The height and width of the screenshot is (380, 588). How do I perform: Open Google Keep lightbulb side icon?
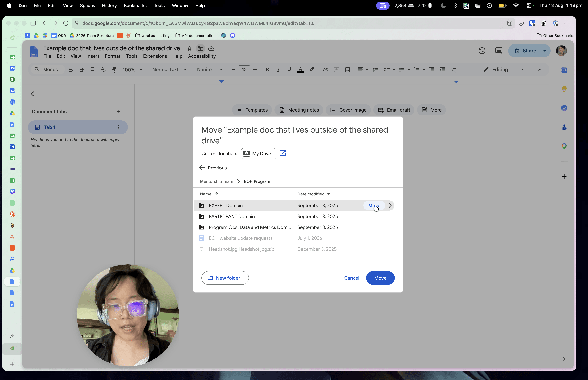tap(564, 89)
